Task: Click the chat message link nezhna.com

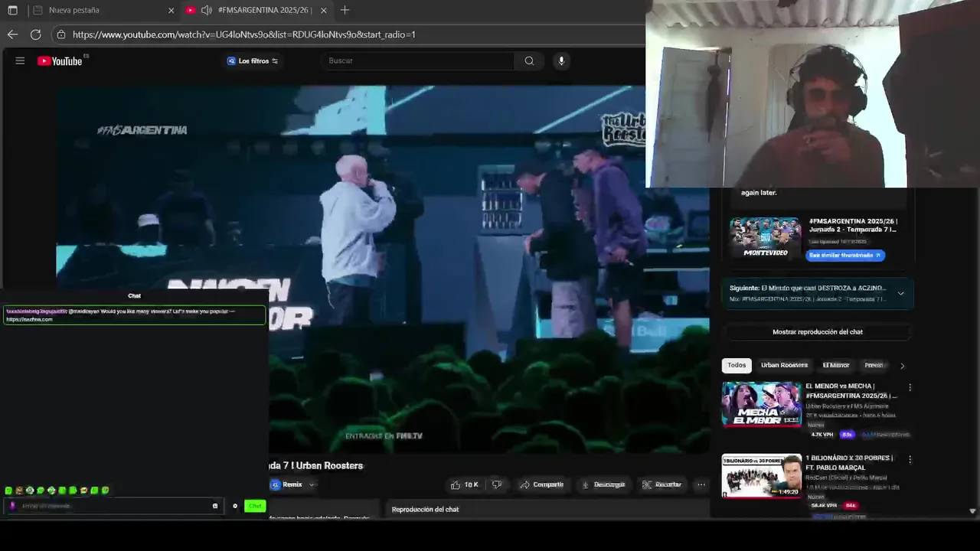Action: (30, 319)
